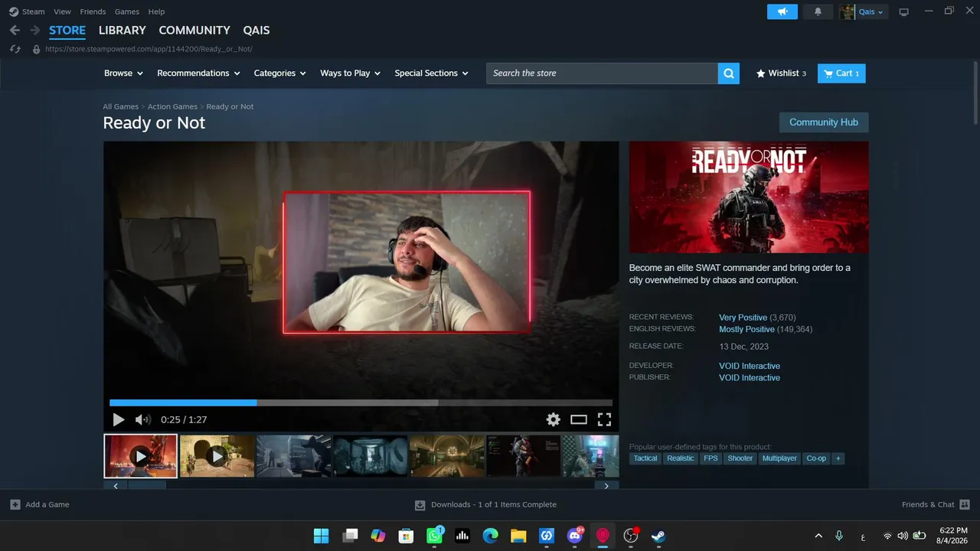
Task: Click the store search input field
Action: click(602, 73)
